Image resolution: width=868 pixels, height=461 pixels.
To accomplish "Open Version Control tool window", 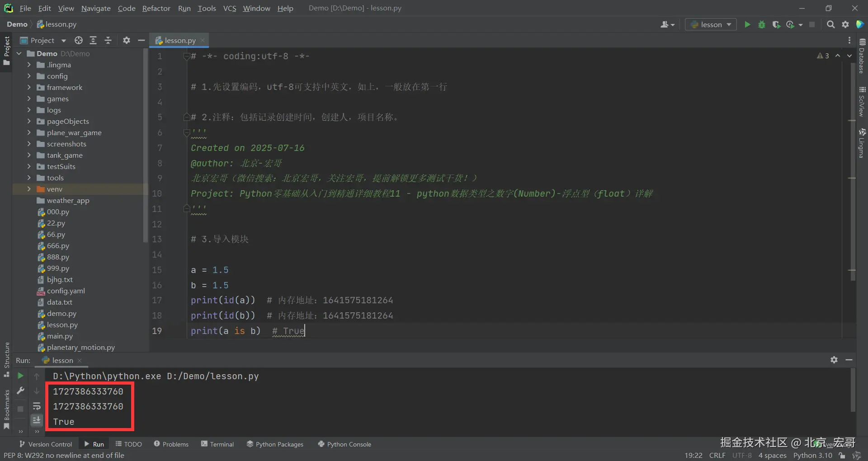I will click(x=46, y=444).
